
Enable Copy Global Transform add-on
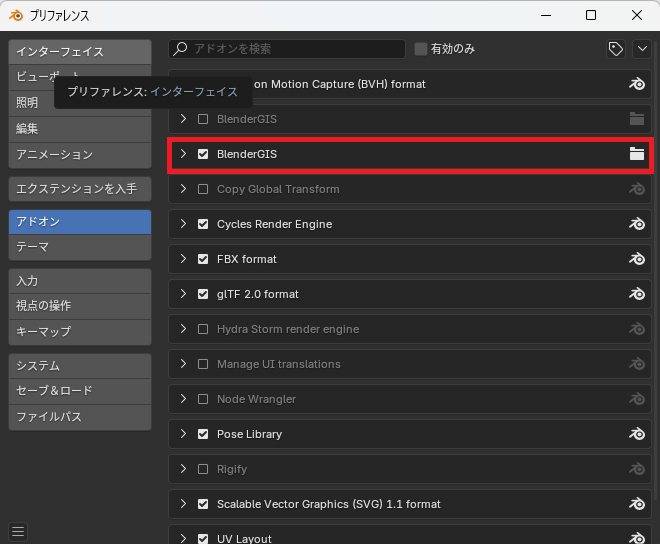[x=203, y=189]
